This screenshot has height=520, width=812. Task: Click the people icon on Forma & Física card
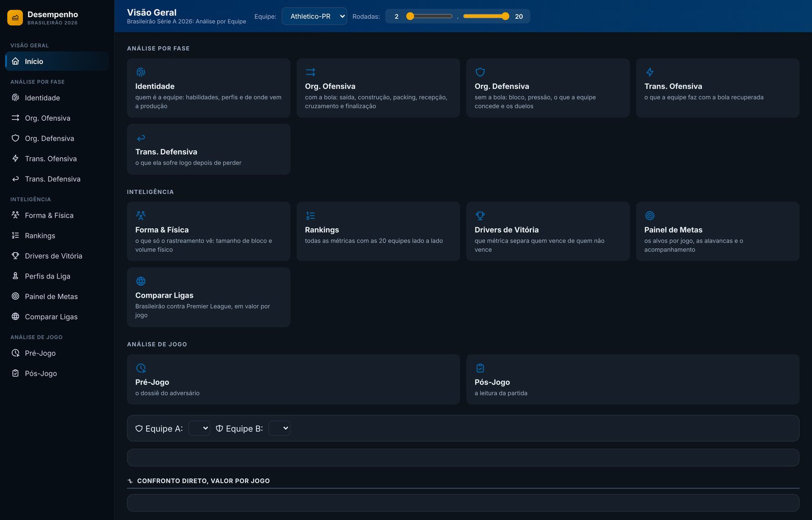[x=141, y=216]
